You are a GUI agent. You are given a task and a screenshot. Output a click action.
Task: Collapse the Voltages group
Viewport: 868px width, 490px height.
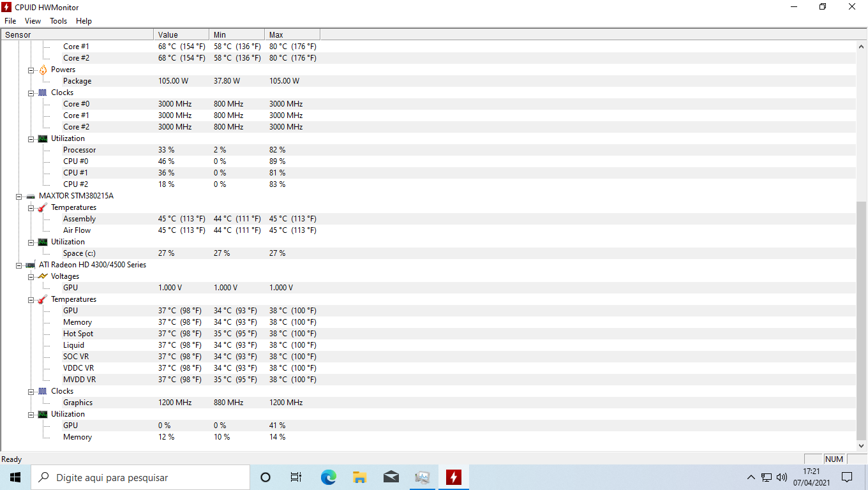[x=31, y=276]
